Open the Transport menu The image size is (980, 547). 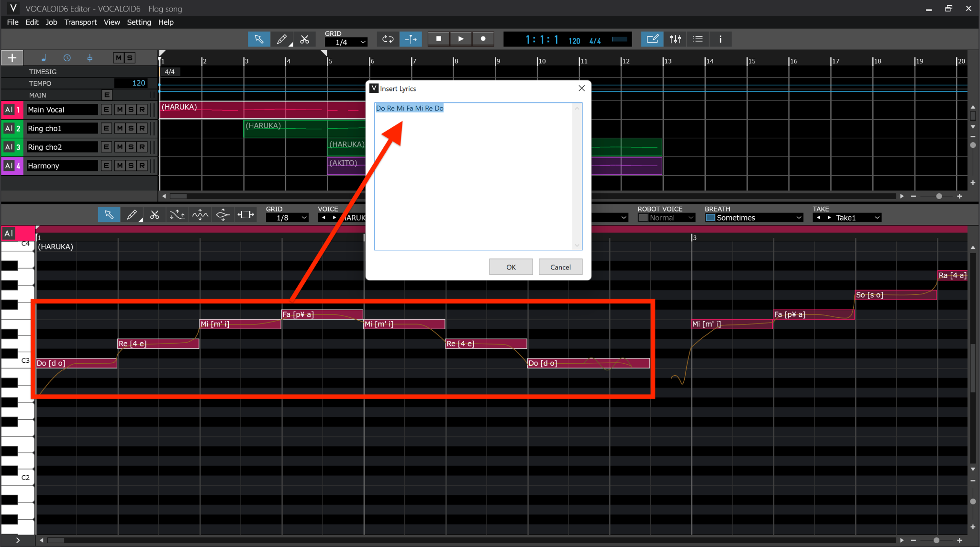point(80,22)
